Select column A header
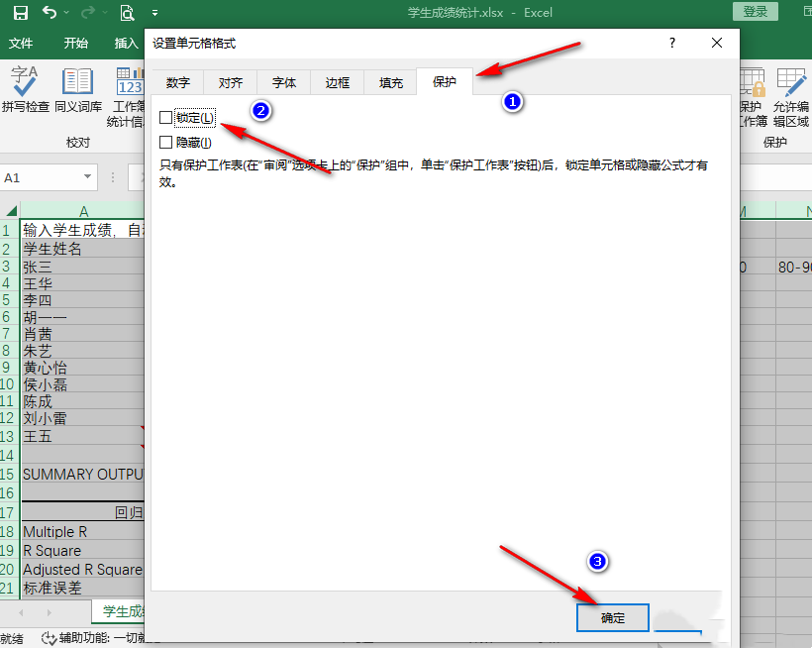 [x=83, y=211]
